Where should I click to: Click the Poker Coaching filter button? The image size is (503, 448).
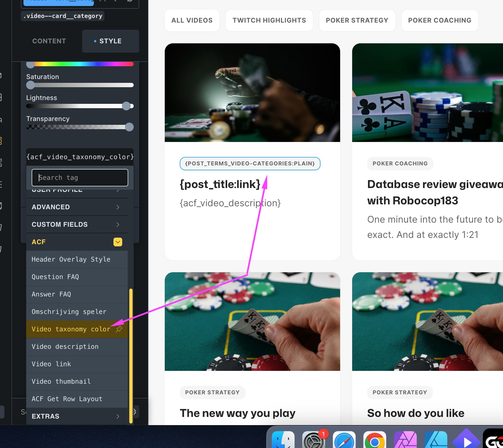point(439,20)
